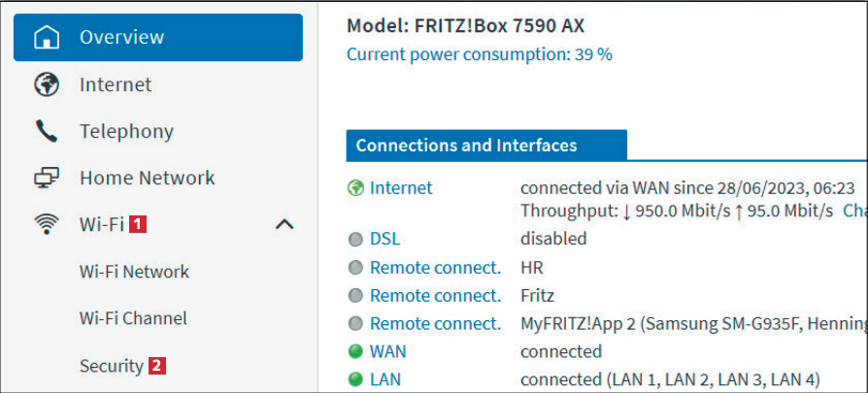868x393 pixels.
Task: Open the WAN connection link
Action: [x=387, y=351]
